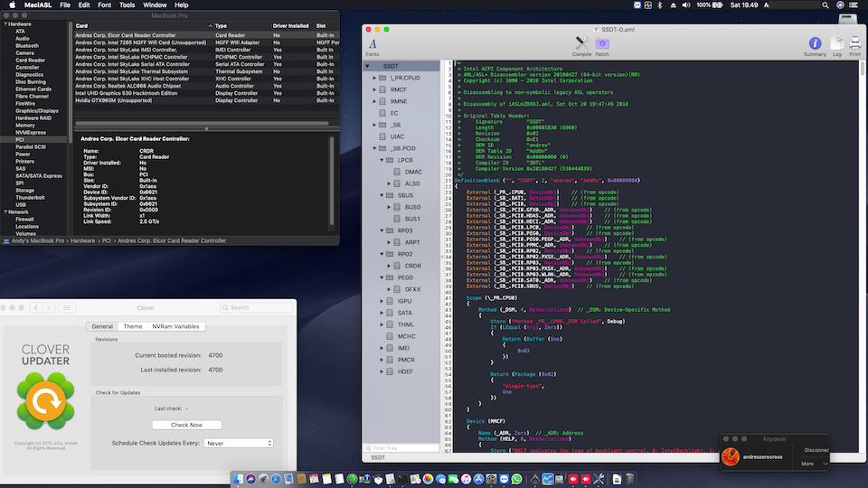Image resolution: width=868 pixels, height=488 pixels.
Task: Open Finder from the Dock
Action: 237,479
